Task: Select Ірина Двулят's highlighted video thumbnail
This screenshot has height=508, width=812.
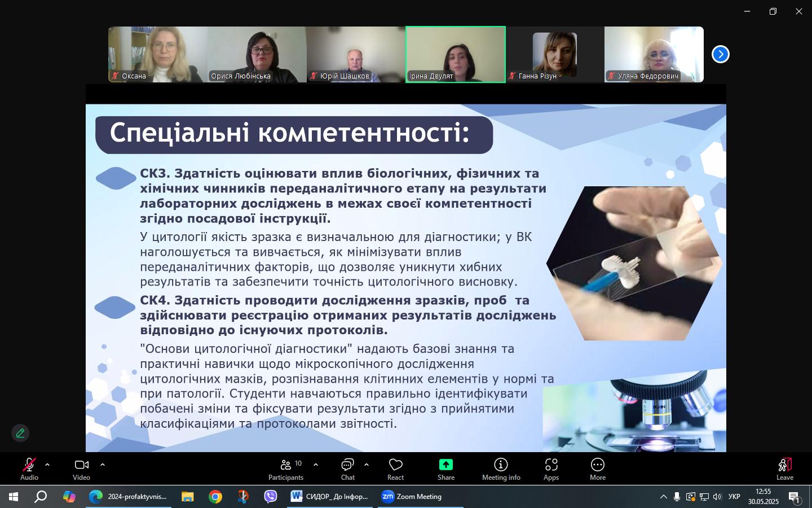Action: coord(456,54)
